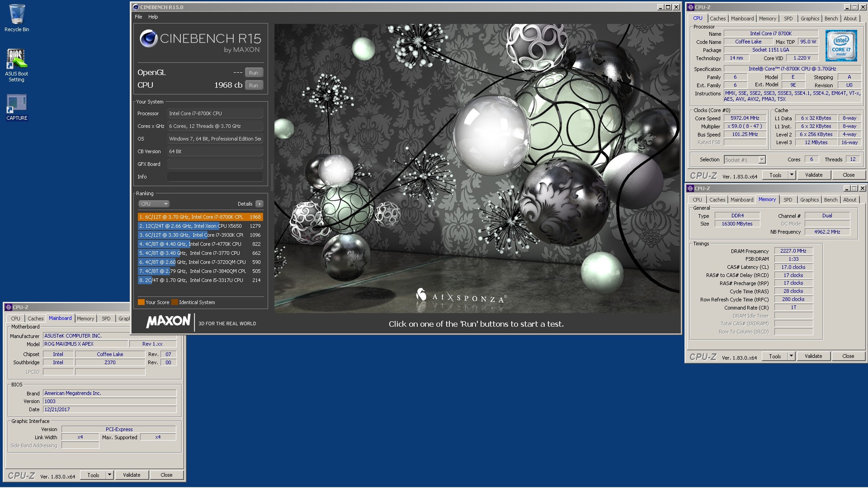Screen dimensions: 868x488
Task: Click the Details arrow button in Ranking
Action: (259, 204)
